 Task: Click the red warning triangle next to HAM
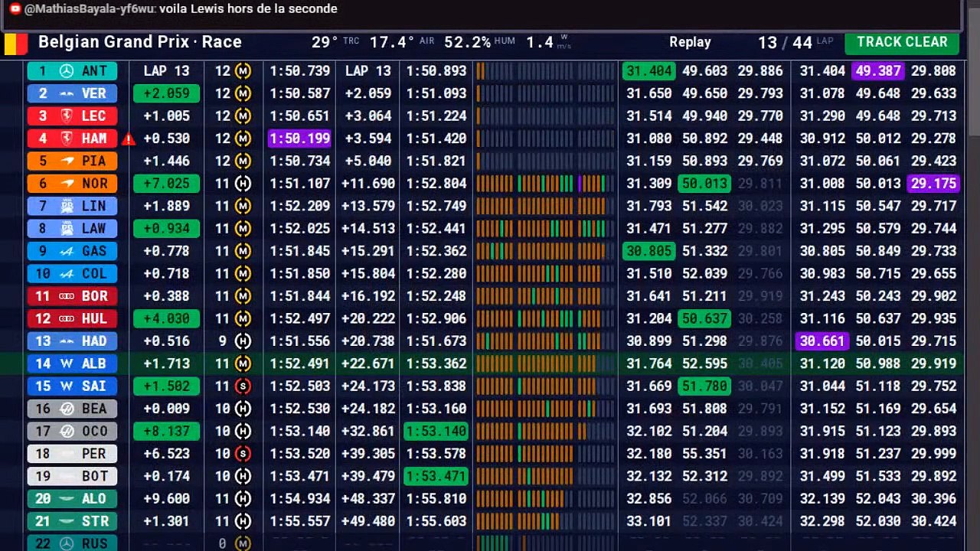click(x=129, y=139)
